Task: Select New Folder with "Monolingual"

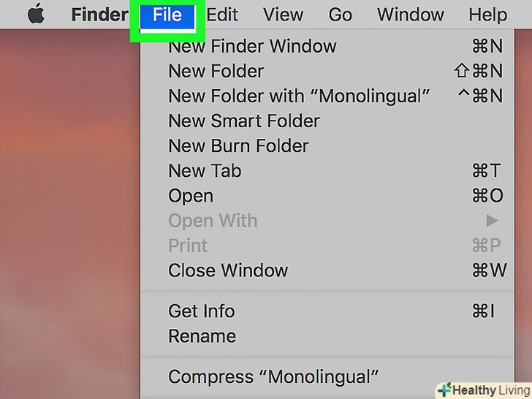Action: (299, 96)
